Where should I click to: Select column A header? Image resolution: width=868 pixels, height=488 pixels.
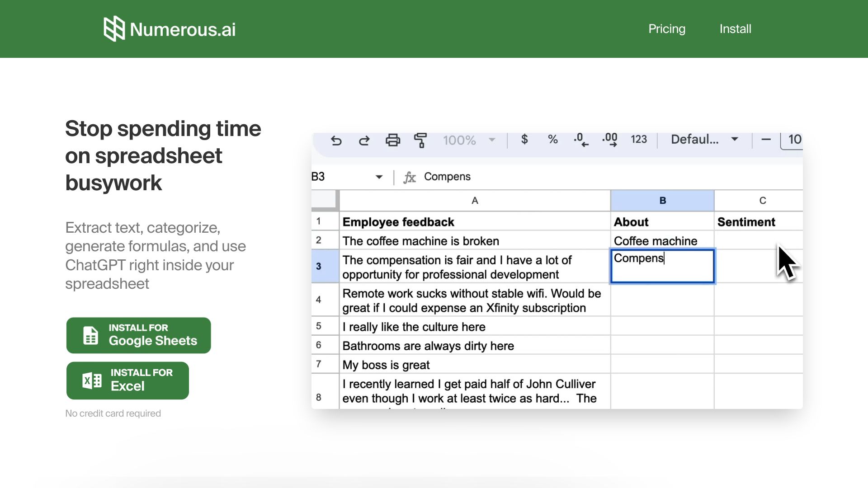click(x=474, y=201)
